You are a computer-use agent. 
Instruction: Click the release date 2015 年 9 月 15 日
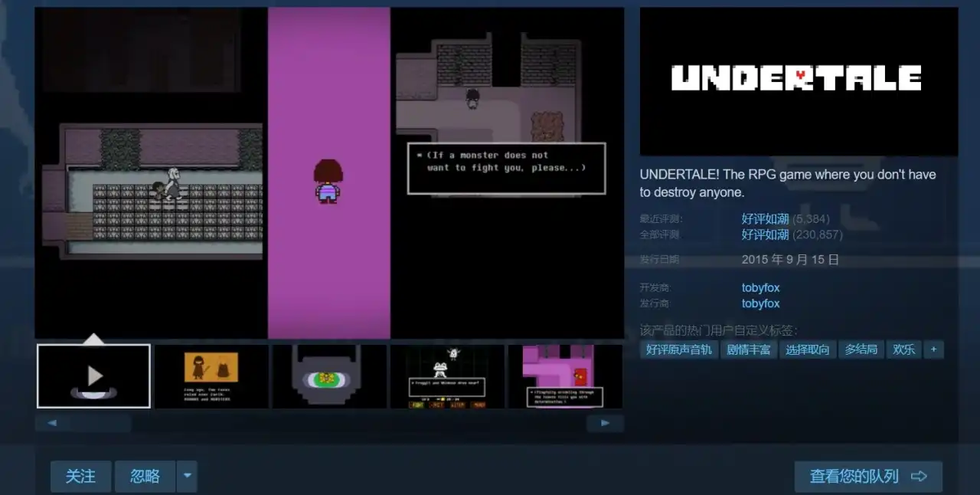coord(790,260)
